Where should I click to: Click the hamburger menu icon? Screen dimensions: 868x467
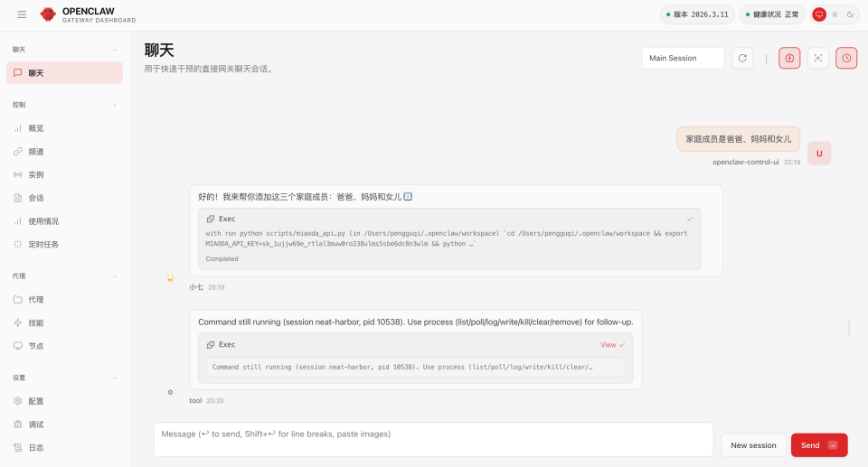22,14
